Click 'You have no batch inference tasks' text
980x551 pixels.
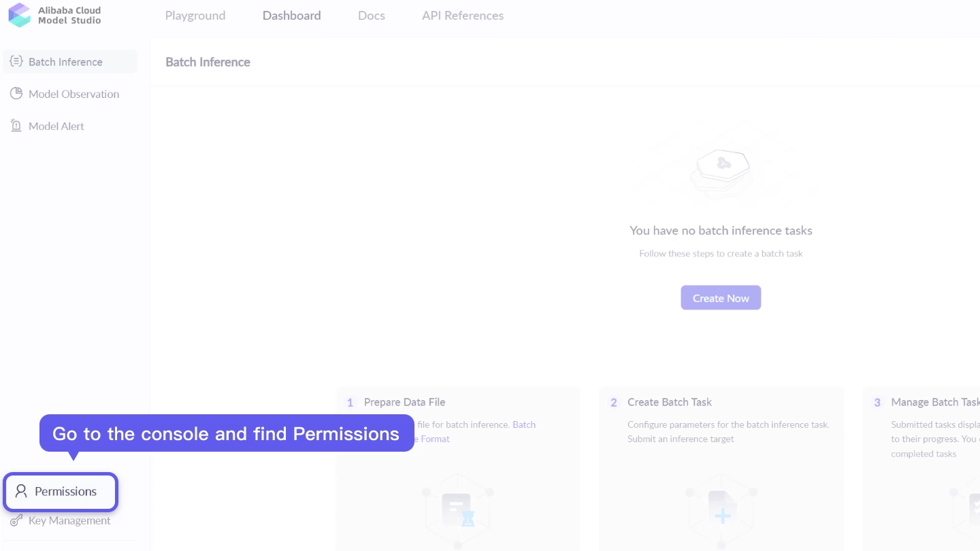(721, 231)
